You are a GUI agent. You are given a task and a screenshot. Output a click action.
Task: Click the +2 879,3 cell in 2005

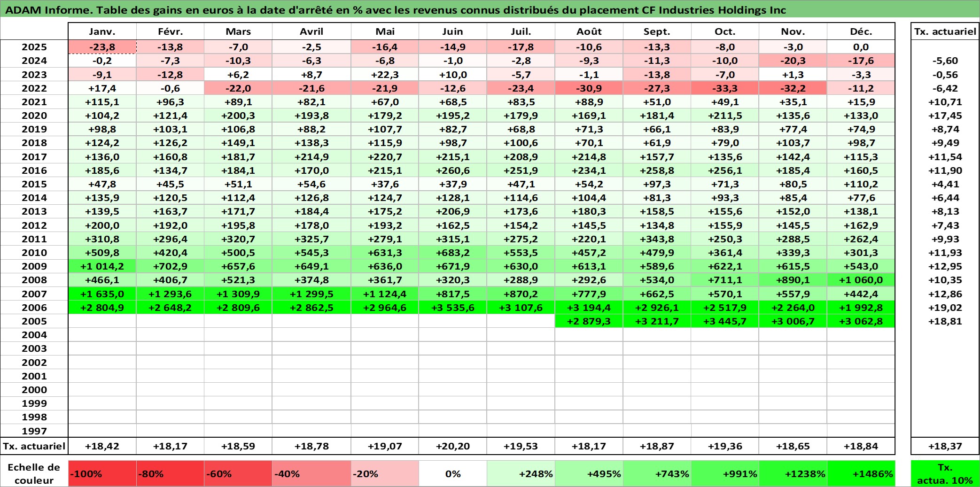coord(589,321)
